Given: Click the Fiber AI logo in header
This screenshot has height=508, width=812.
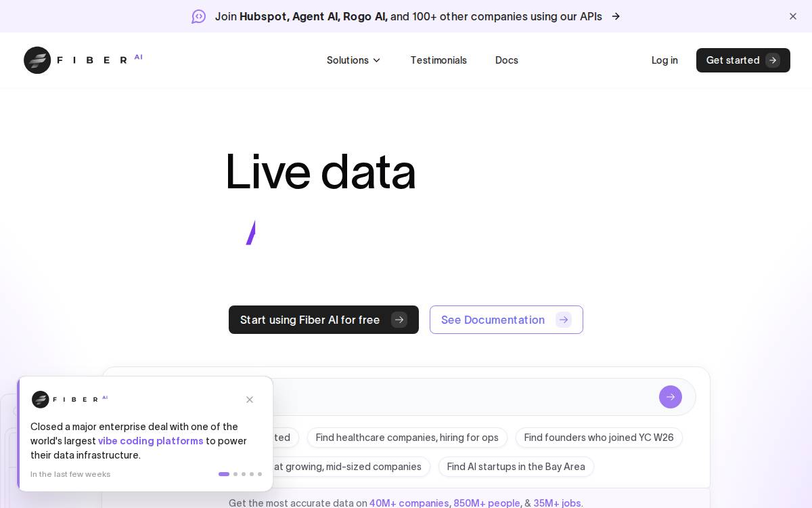Looking at the screenshot, I should (83, 60).
